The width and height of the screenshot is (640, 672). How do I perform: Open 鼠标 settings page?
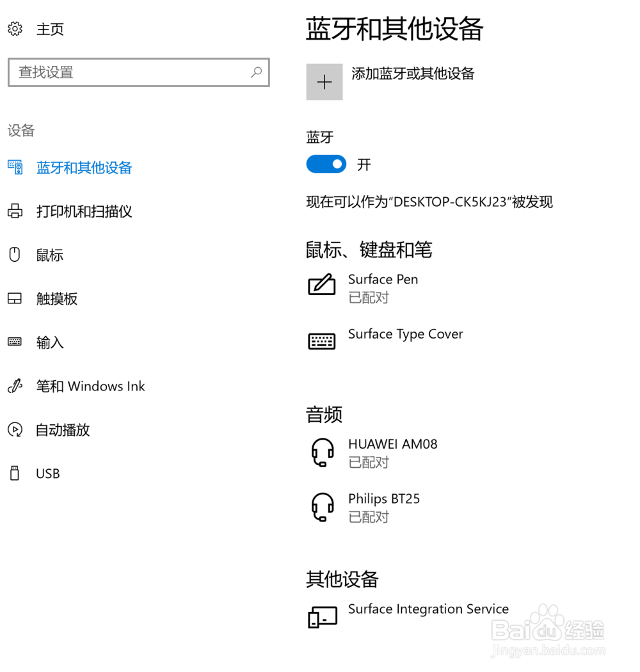(x=50, y=255)
